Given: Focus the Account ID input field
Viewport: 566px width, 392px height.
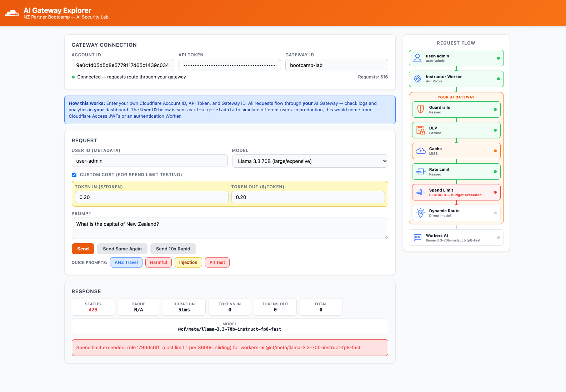Looking at the screenshot, I should pyautogui.click(x=123, y=65).
